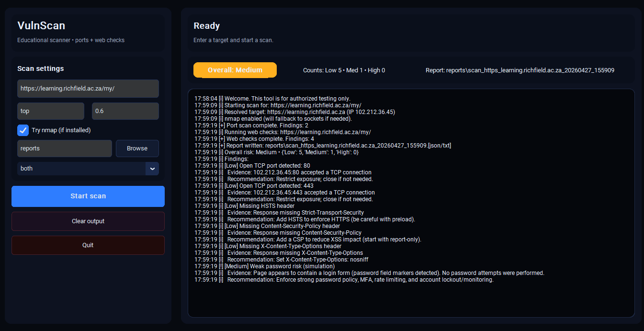644x331 pixels.
Task: Click recommendation 'Enforce strong password policy, MFA'
Action: pos(344,280)
